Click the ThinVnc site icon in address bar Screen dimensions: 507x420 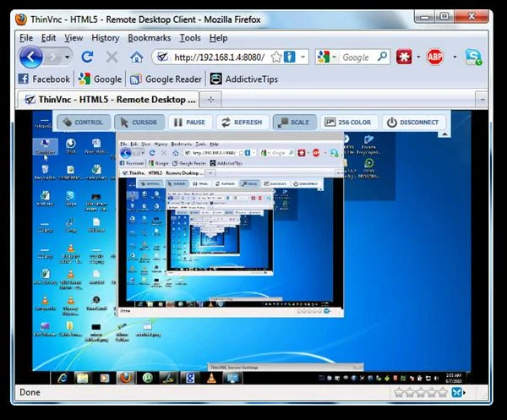162,57
